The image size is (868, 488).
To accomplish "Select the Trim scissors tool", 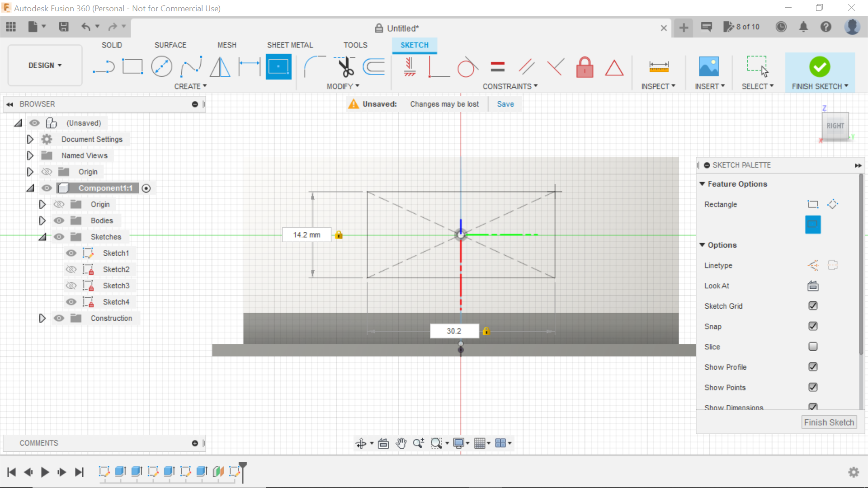I will (344, 66).
